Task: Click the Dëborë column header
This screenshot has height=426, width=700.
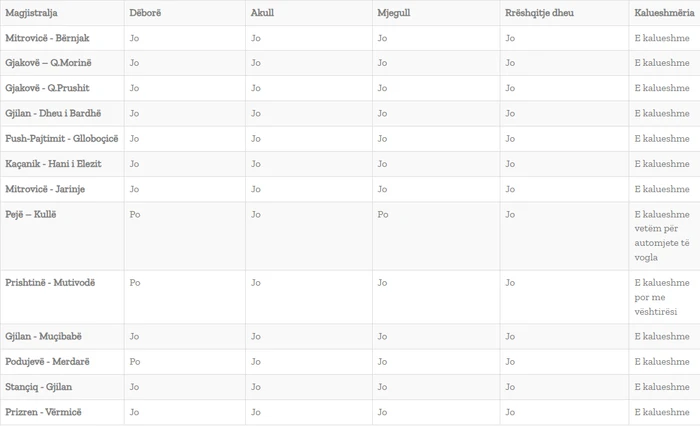Action: [x=143, y=12]
